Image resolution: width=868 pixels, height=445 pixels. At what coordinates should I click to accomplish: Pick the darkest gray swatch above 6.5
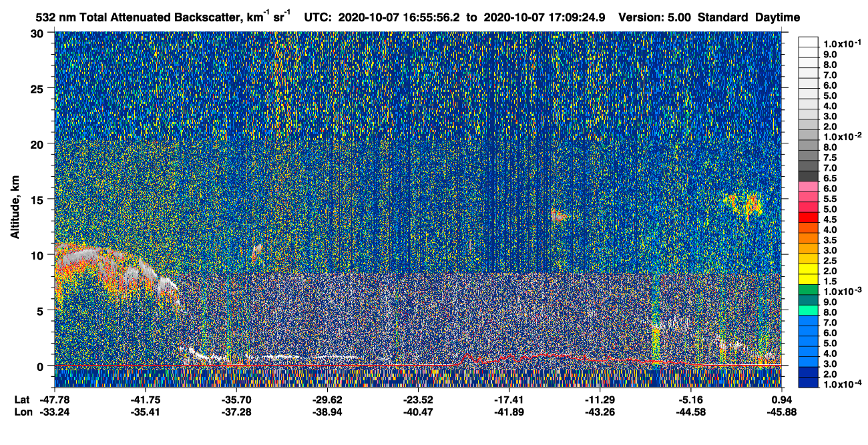[x=809, y=177]
